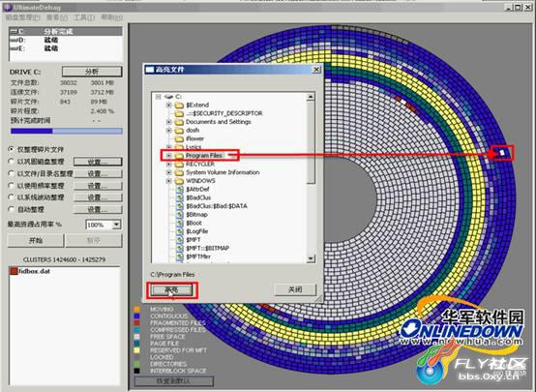Open the 工具 (Tools) menu
The image size is (536, 392).
pos(84,17)
